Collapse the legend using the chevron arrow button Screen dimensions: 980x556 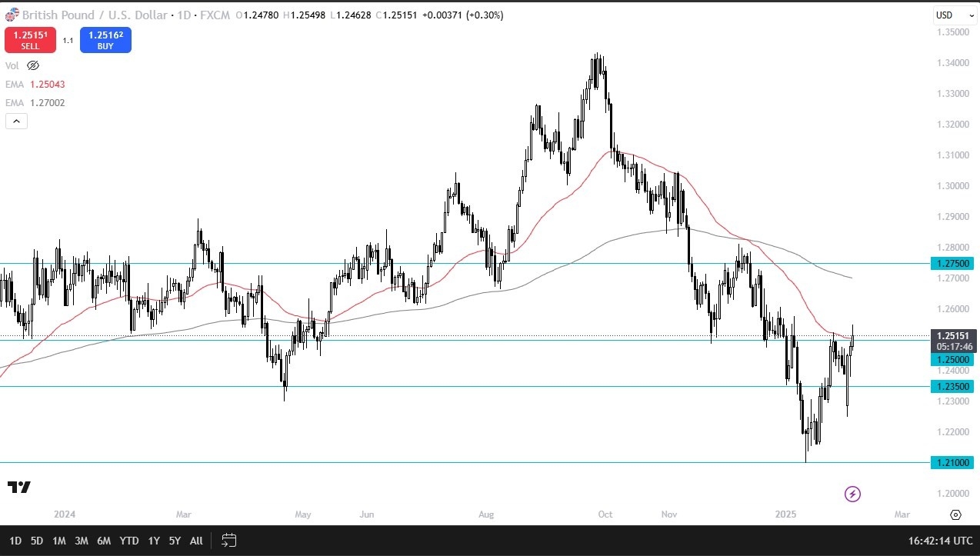(x=16, y=121)
